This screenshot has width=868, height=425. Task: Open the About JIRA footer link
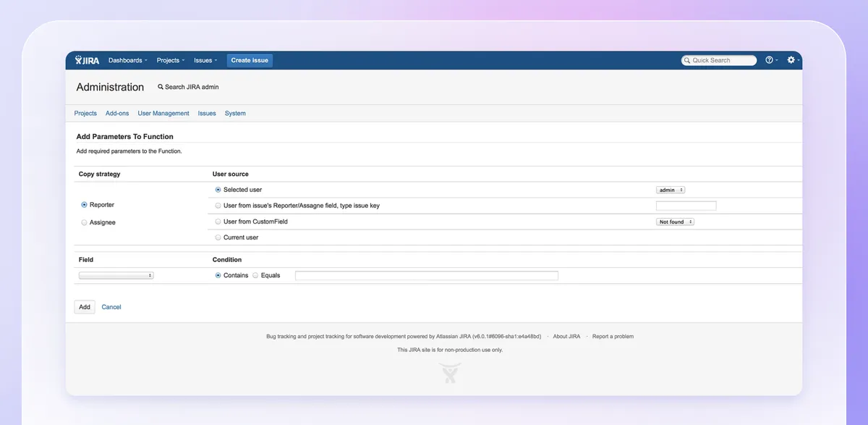[566, 336]
